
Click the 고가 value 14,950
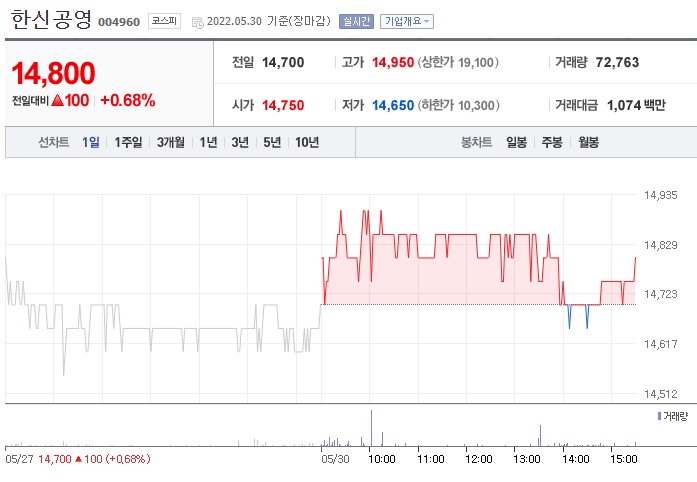(x=393, y=62)
